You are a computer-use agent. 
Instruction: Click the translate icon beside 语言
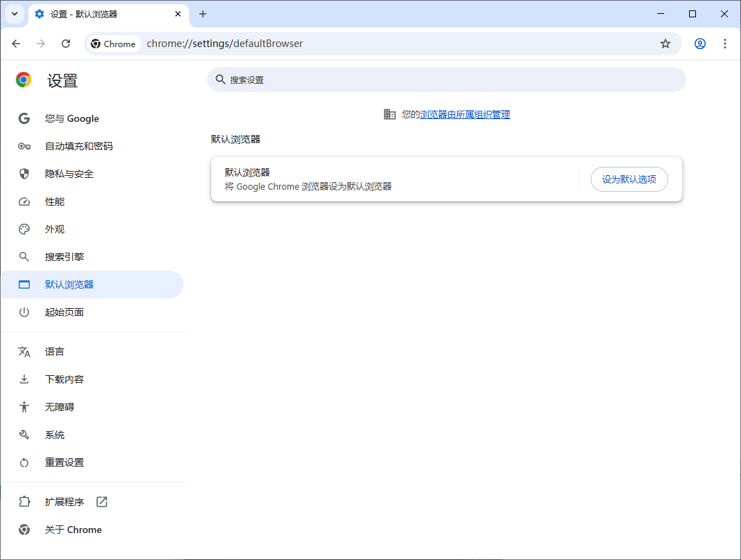point(24,352)
